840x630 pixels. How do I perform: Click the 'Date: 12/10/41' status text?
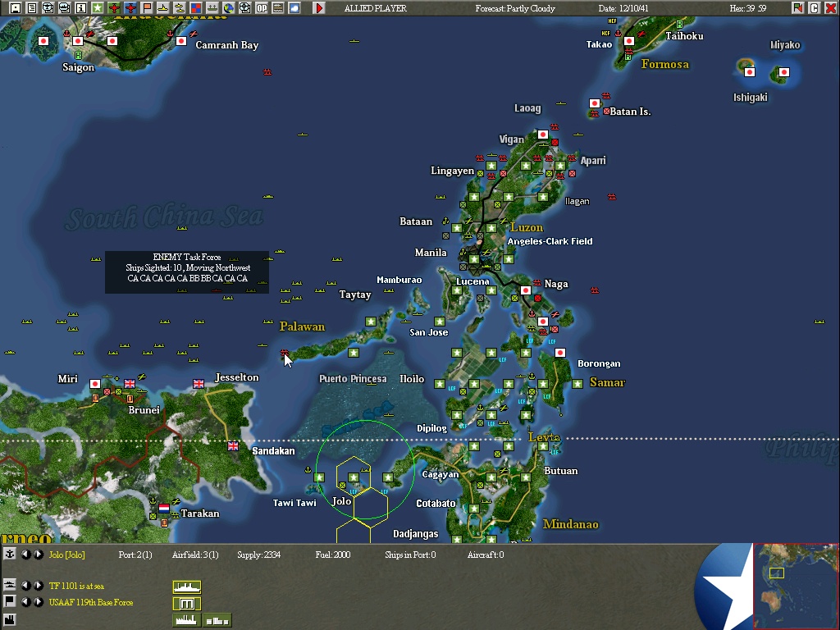[x=623, y=8]
